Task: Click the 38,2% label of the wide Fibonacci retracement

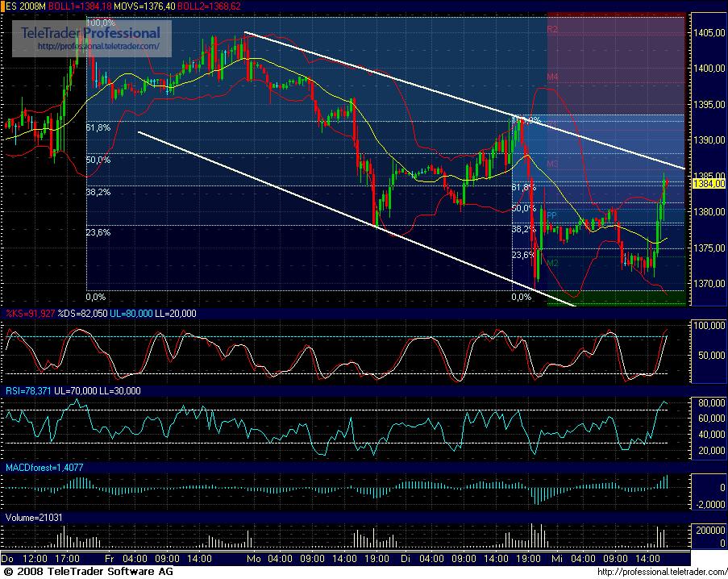Action: click(x=98, y=192)
